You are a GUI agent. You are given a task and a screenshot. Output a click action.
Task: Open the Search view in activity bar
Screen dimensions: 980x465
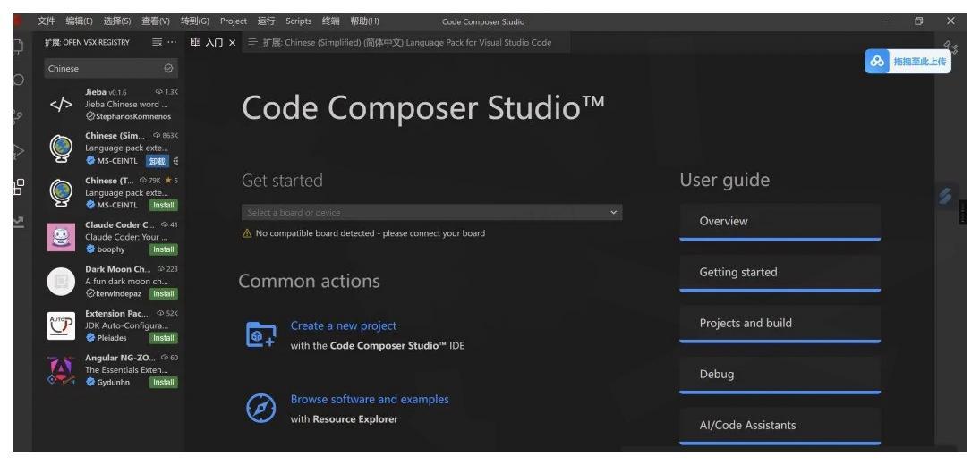tap(19, 80)
